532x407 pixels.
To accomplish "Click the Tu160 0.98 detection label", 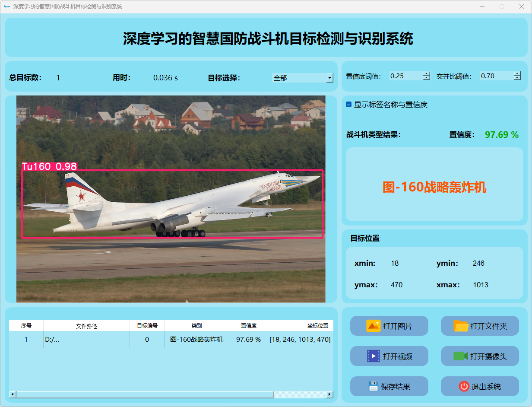I will 49,166.
